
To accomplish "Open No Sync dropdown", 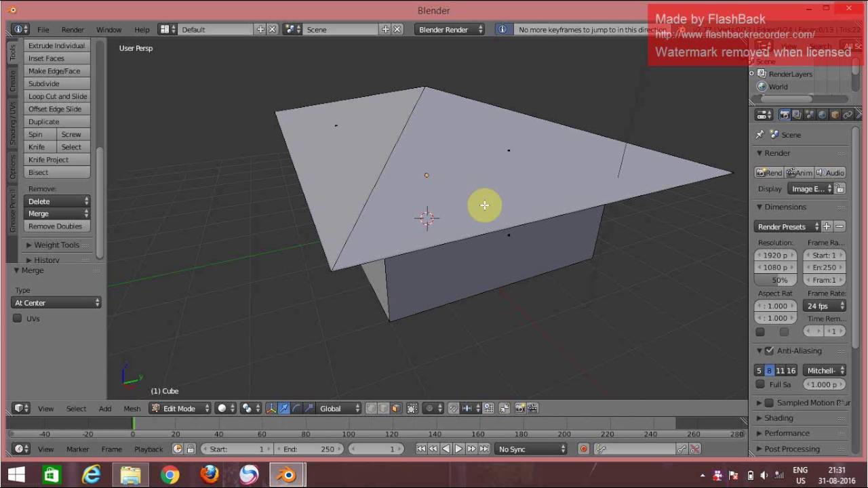I will tap(531, 449).
